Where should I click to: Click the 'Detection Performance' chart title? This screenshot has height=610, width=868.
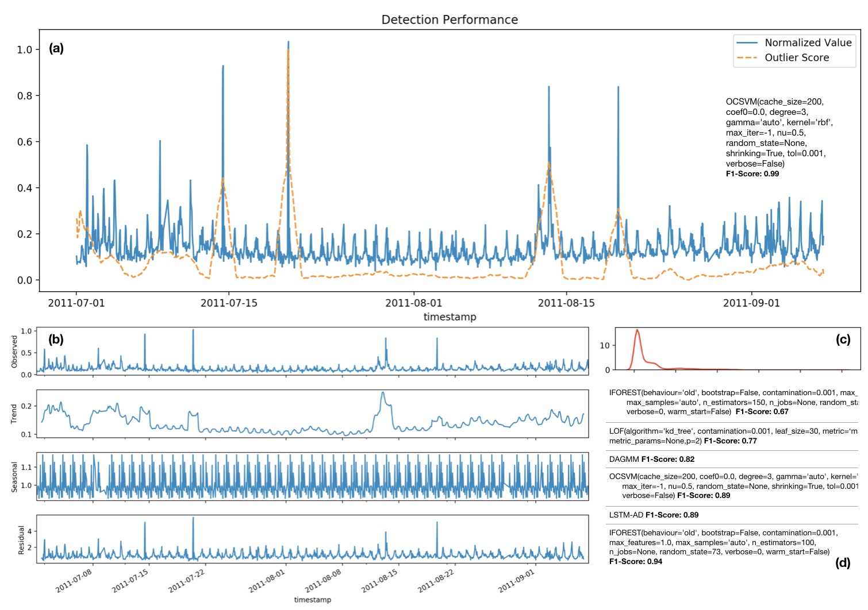450,20
